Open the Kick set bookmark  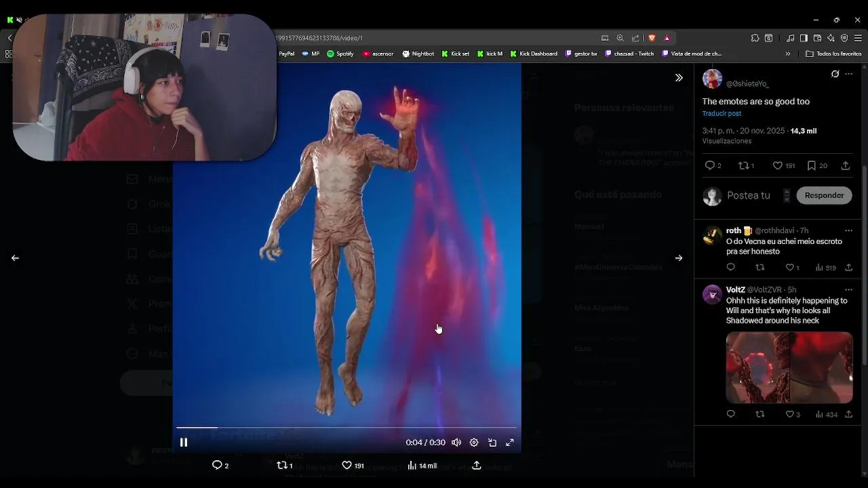(456, 54)
